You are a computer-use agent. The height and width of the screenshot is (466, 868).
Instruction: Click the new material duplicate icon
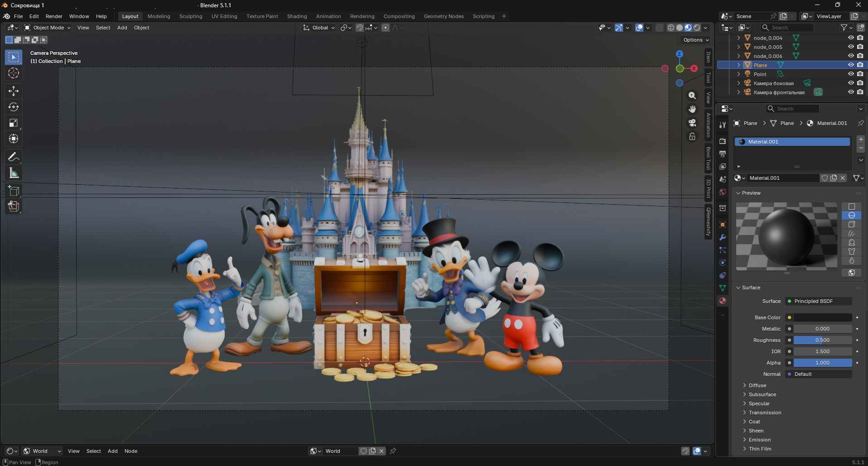click(834, 178)
